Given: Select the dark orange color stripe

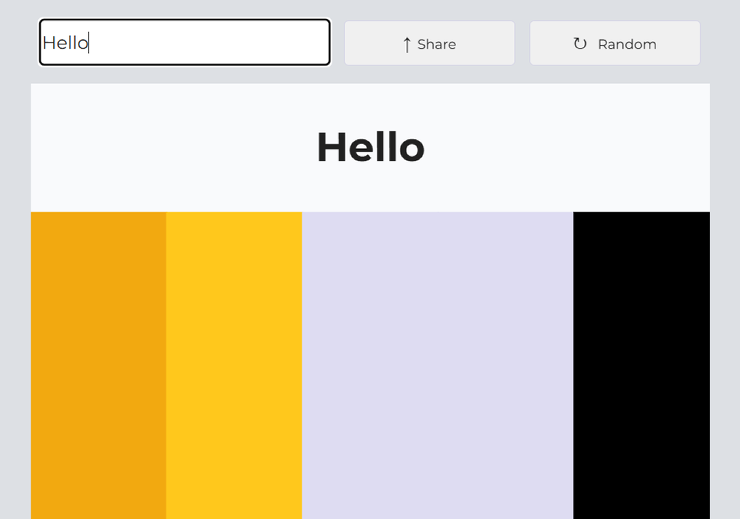Looking at the screenshot, I should (99, 366).
